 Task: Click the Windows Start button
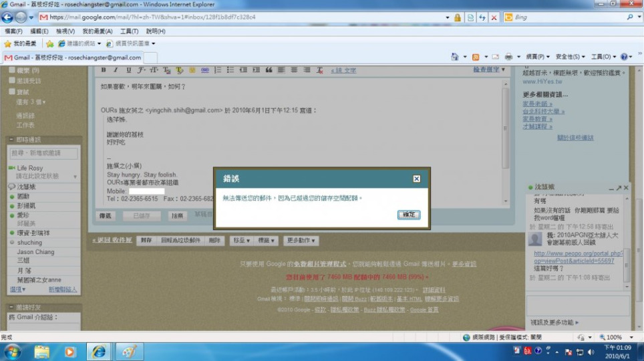(x=12, y=352)
